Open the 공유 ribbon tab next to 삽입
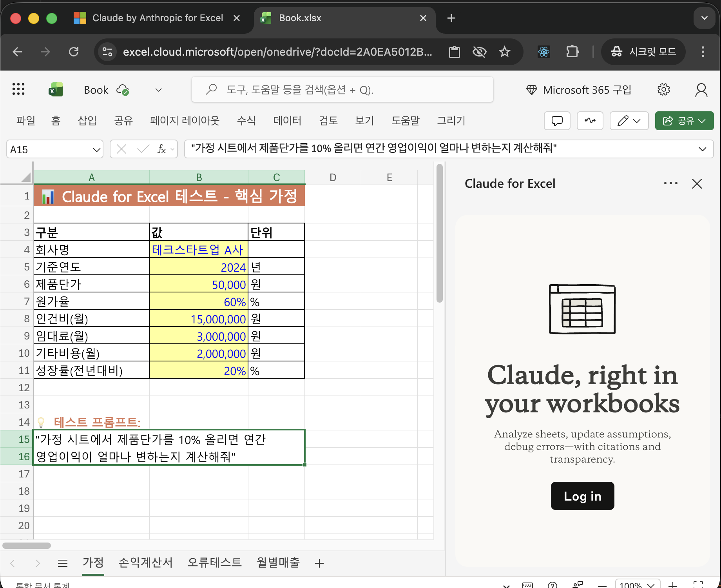721x588 pixels. [x=123, y=120]
